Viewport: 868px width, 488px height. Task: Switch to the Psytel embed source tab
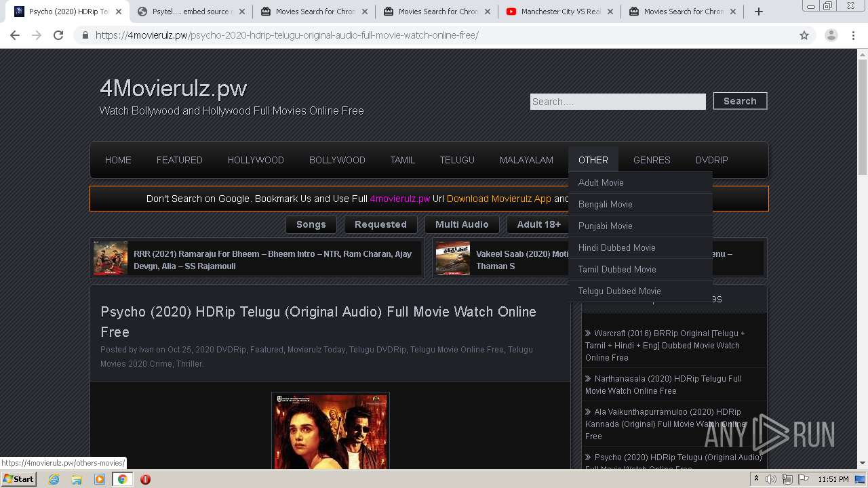pyautogui.click(x=191, y=12)
